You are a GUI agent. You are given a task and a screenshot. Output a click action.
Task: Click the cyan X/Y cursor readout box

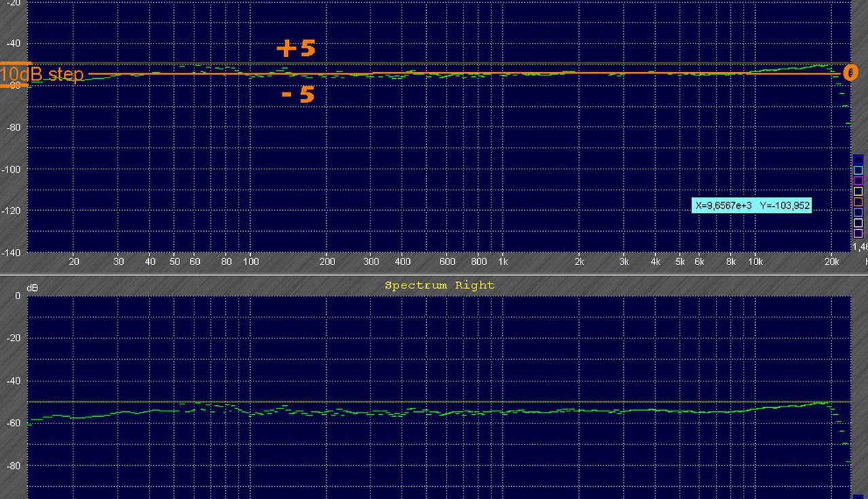pos(751,205)
